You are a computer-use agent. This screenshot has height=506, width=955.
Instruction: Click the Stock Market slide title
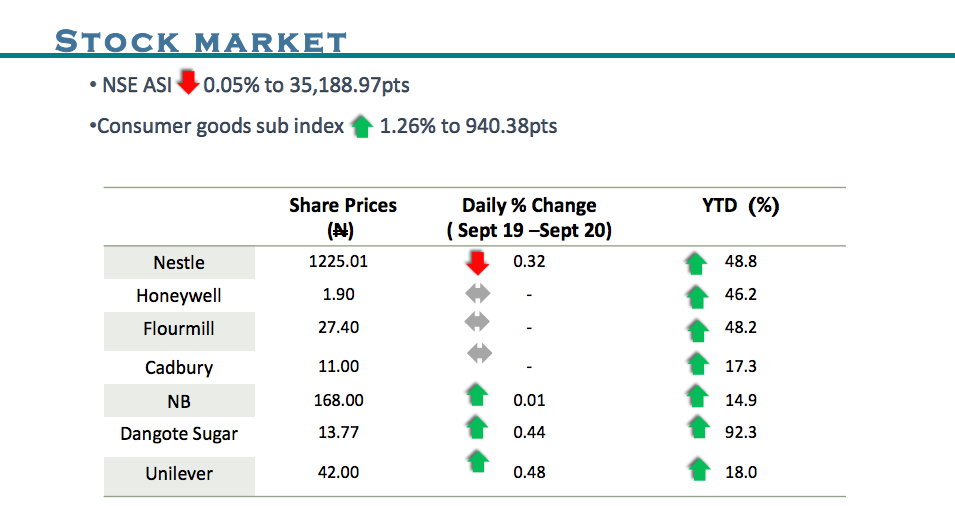click(201, 41)
